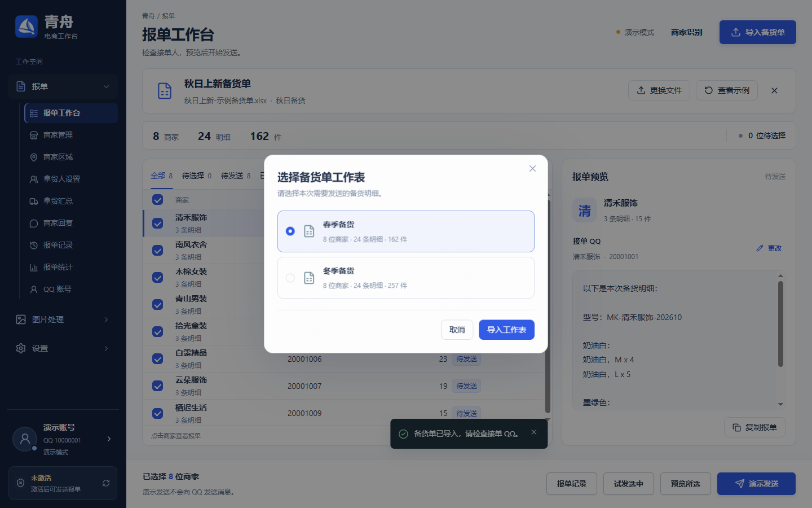Toggle the select-all checkbox beside 商家 header

[158, 200]
